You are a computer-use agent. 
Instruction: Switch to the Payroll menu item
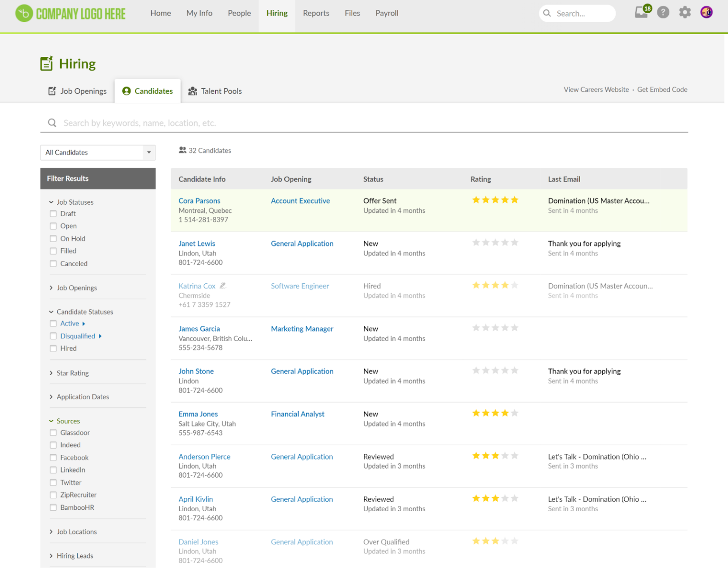point(387,13)
